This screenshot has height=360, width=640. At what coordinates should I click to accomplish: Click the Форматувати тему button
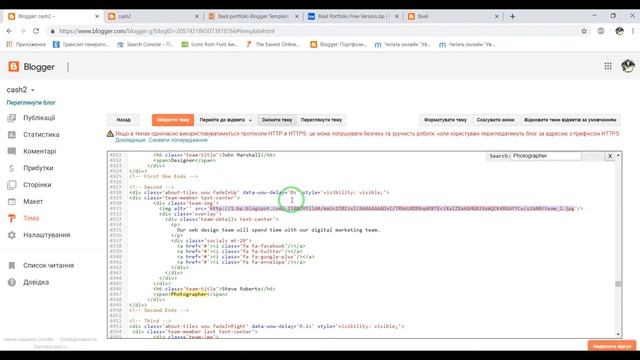[445, 120]
